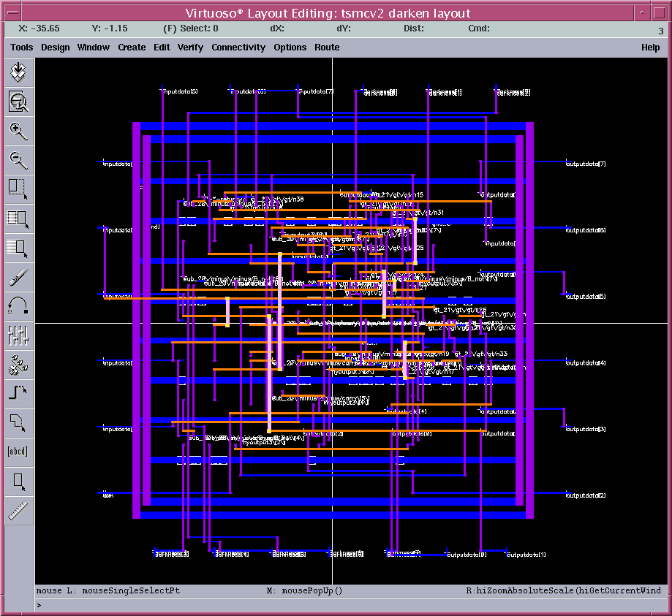The width and height of the screenshot is (672, 616).
Task: Open the Options menu
Action: coord(290,47)
